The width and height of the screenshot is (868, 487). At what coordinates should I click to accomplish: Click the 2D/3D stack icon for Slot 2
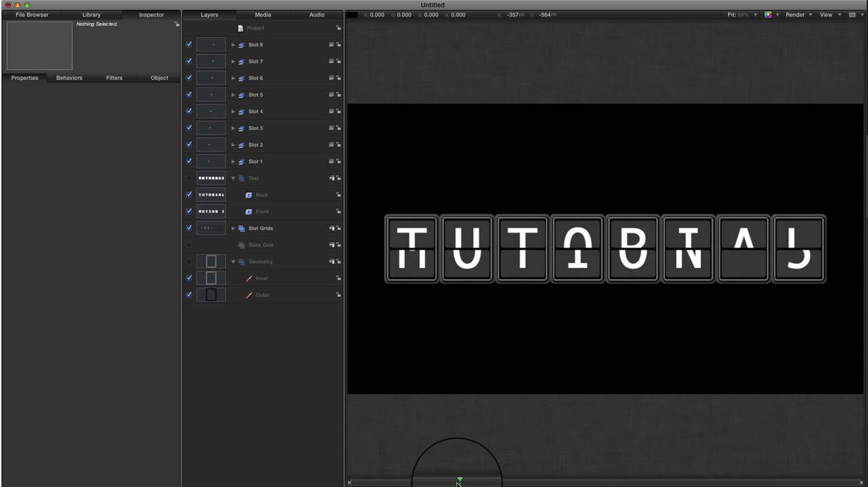(x=331, y=145)
